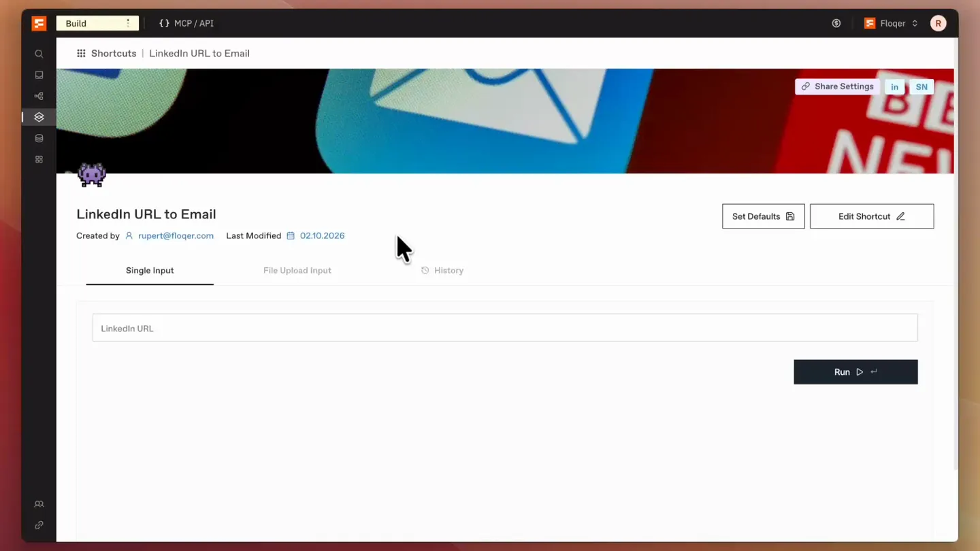
Task: Click the Last Modified date 02.10.2026
Action: click(322, 236)
